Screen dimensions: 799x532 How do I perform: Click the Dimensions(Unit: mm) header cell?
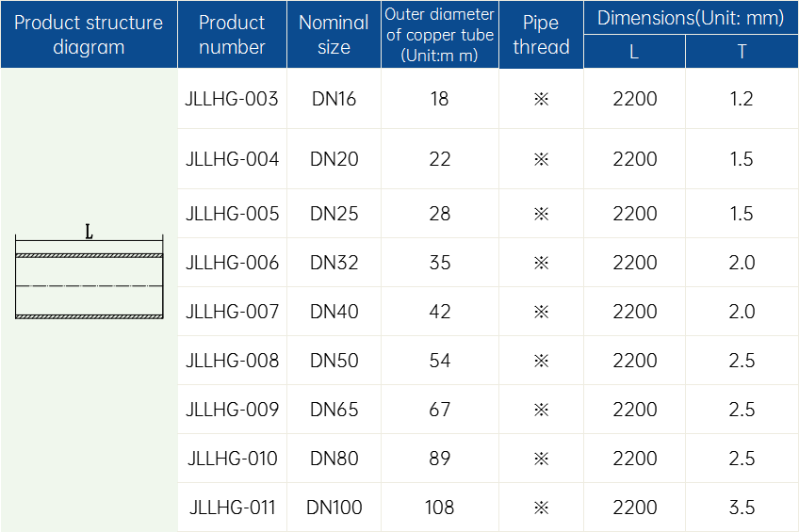coord(691,18)
